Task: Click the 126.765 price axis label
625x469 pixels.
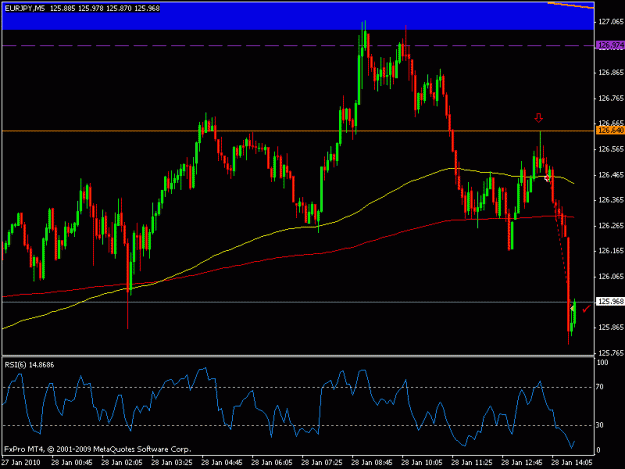Action: [x=611, y=98]
